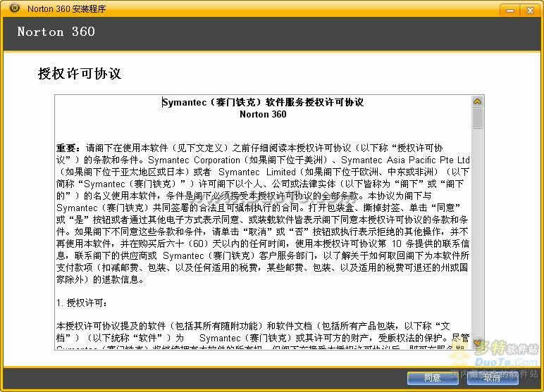544x392 pixels.
Task: Click the '1. 授权许可:' section heading
Action: click(x=82, y=303)
